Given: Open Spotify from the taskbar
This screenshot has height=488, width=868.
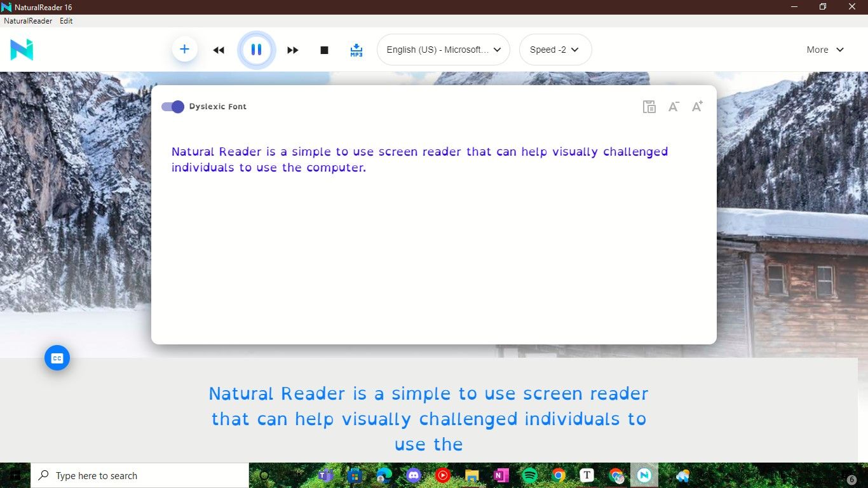Looking at the screenshot, I should pyautogui.click(x=529, y=475).
